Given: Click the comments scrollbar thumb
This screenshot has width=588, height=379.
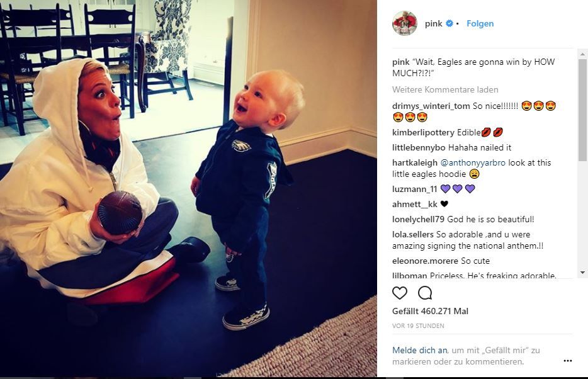Looking at the screenshot, I should [582, 110].
